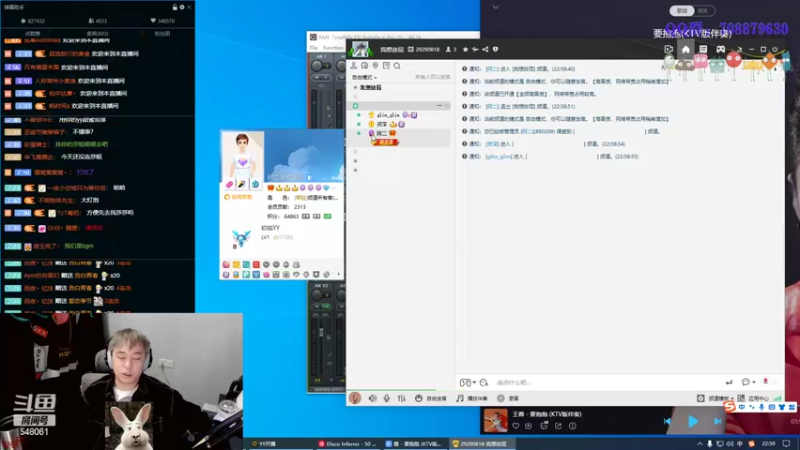The image size is (800, 450).
Task: Open the free mode speaking dropdown
Action: pyautogui.click(x=364, y=78)
